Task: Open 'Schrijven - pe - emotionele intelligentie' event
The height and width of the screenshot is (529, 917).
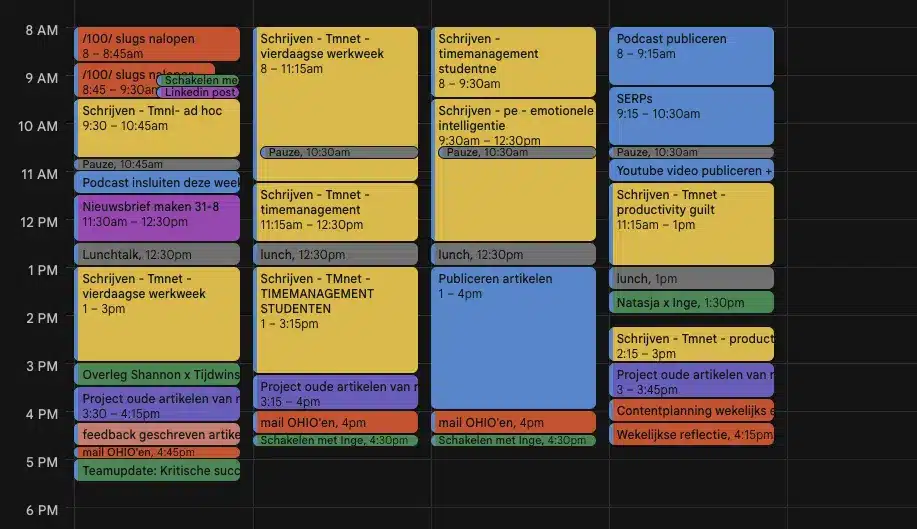Action: point(514,120)
